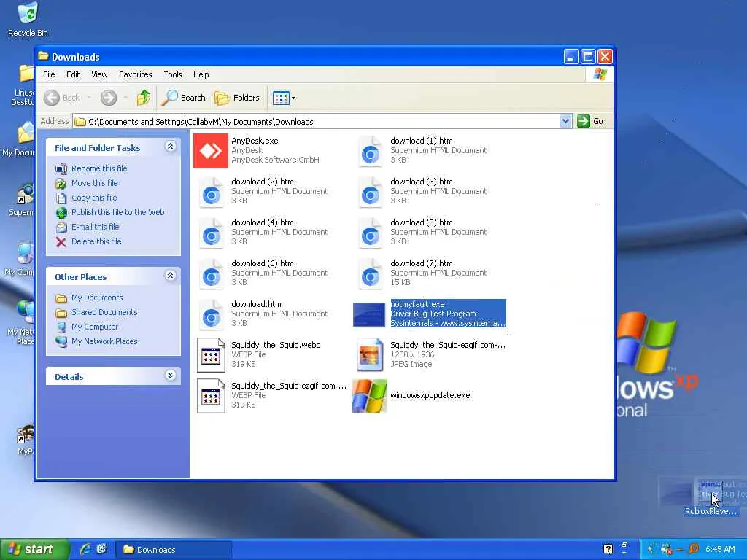
Task: Open the Back history dropdown arrow
Action: point(88,98)
